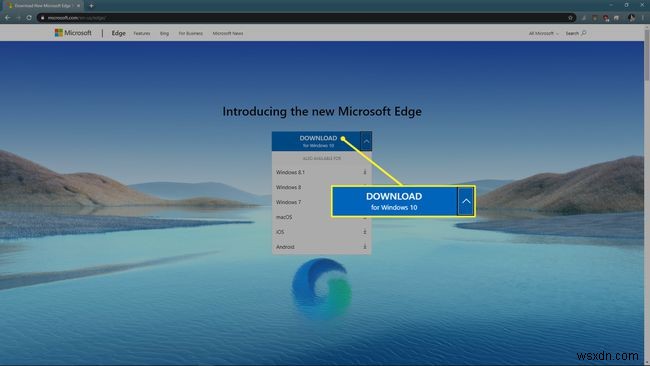
Task: Reload the page with the refresh icon
Action: click(x=29, y=18)
